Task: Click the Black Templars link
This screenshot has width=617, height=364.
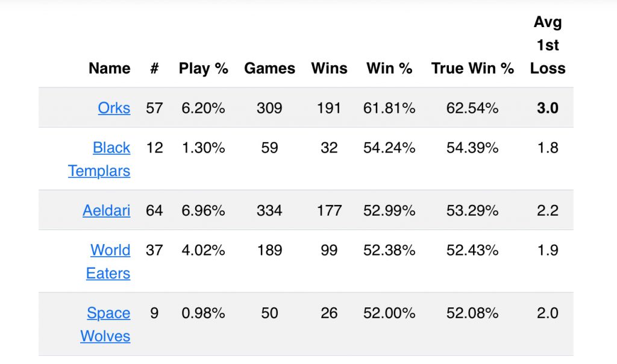Action: click(111, 148)
